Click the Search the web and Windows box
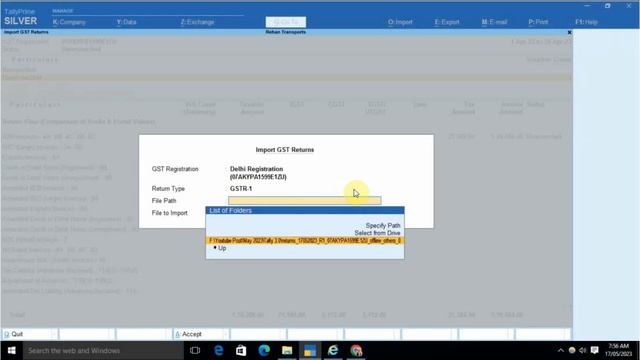 tap(103, 351)
